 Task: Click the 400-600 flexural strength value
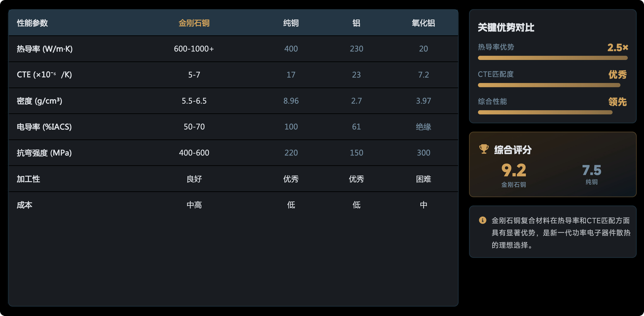(x=194, y=153)
